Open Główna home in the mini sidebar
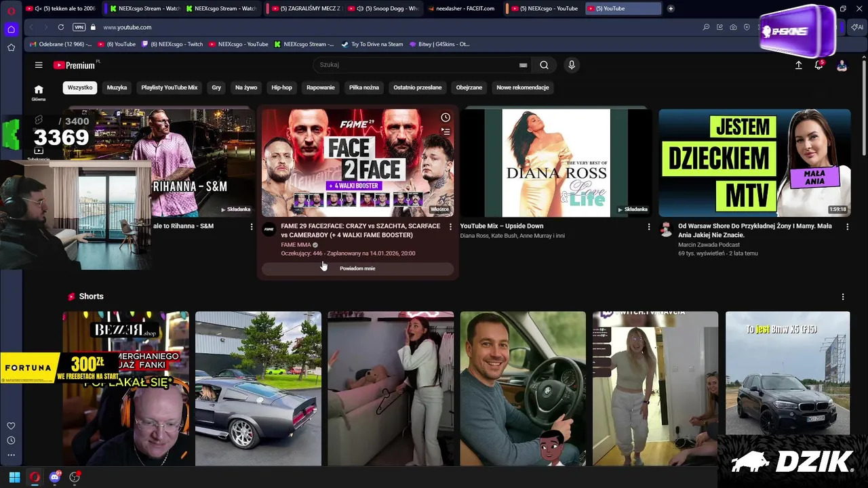This screenshot has width=868, height=488. (x=39, y=93)
